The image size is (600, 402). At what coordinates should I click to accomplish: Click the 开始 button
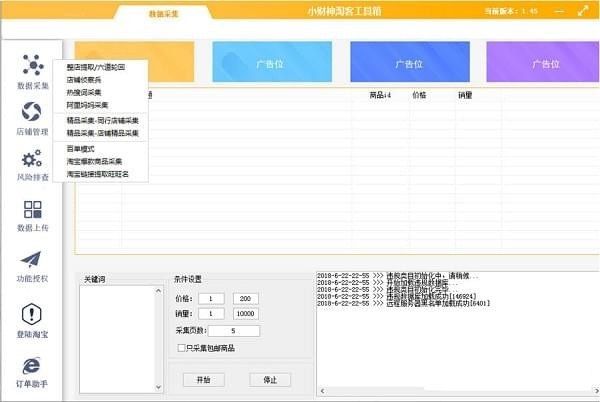pyautogui.click(x=204, y=380)
